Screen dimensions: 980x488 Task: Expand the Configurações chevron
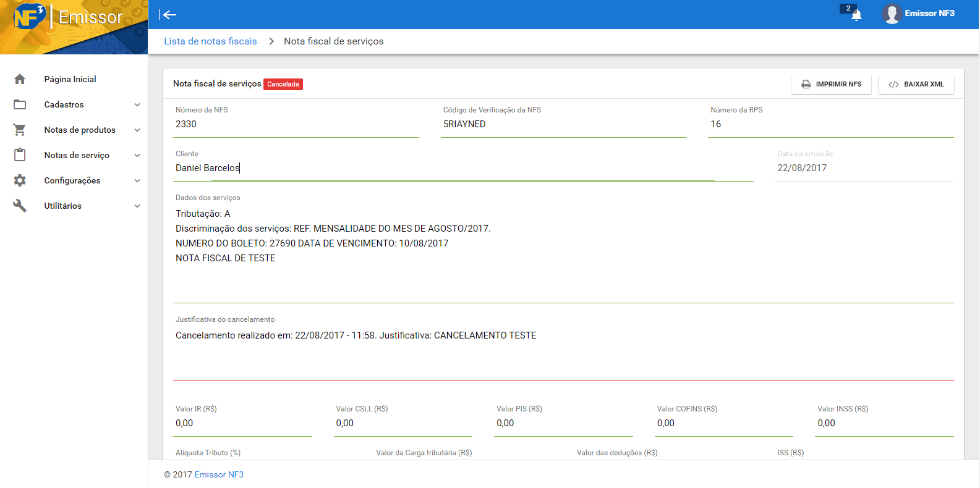137,180
